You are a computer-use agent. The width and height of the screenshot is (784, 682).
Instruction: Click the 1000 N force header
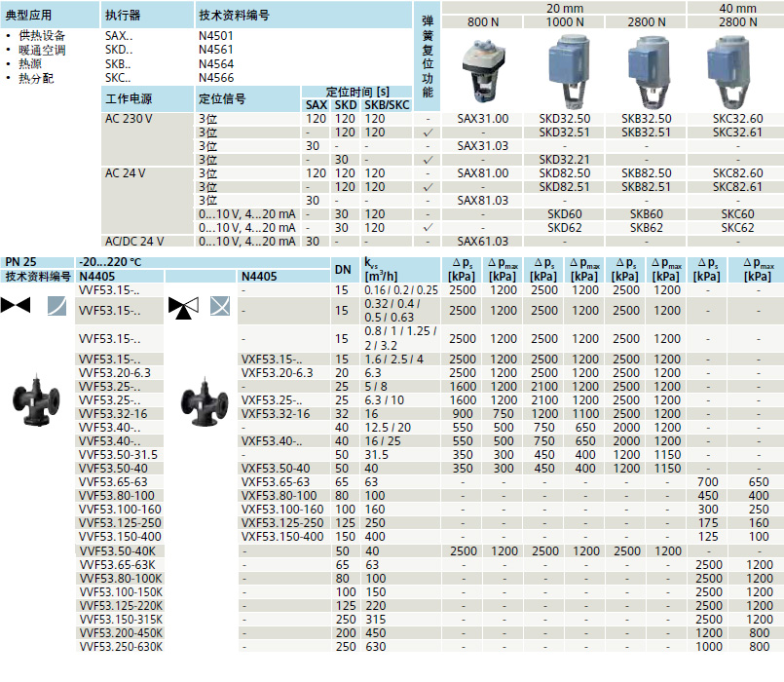565,22
